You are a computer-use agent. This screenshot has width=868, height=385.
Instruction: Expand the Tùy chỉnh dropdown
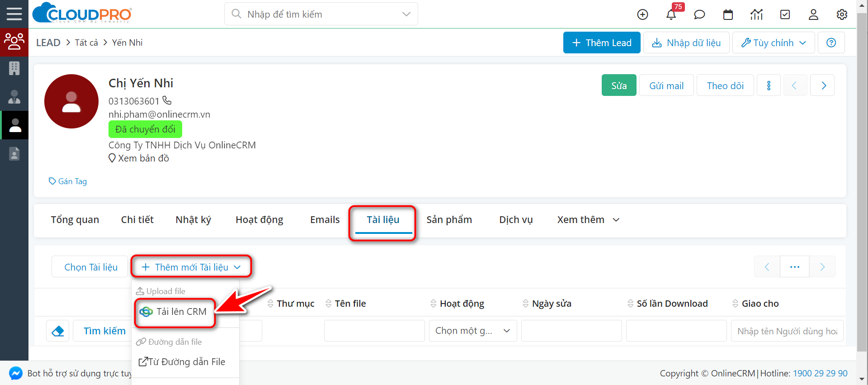774,43
